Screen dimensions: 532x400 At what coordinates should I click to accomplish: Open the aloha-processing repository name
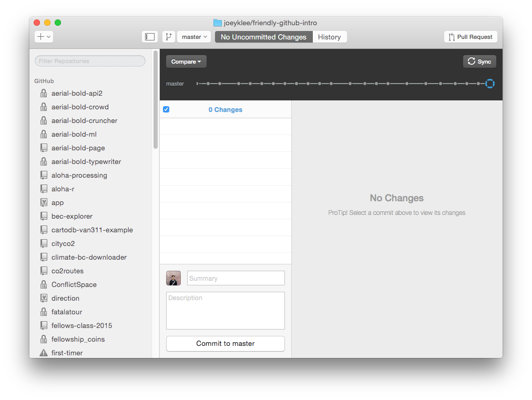click(x=79, y=176)
